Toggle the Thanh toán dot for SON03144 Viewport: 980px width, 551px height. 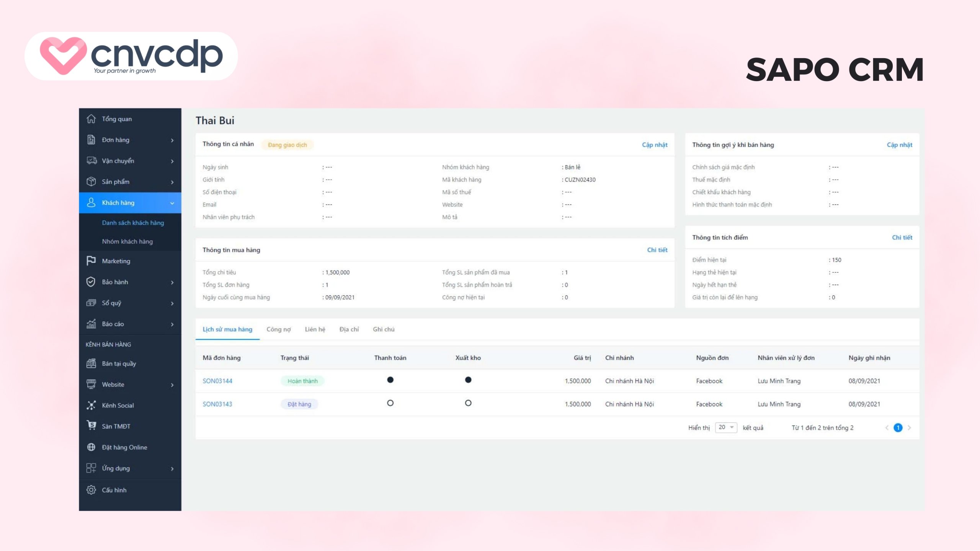pyautogui.click(x=390, y=380)
